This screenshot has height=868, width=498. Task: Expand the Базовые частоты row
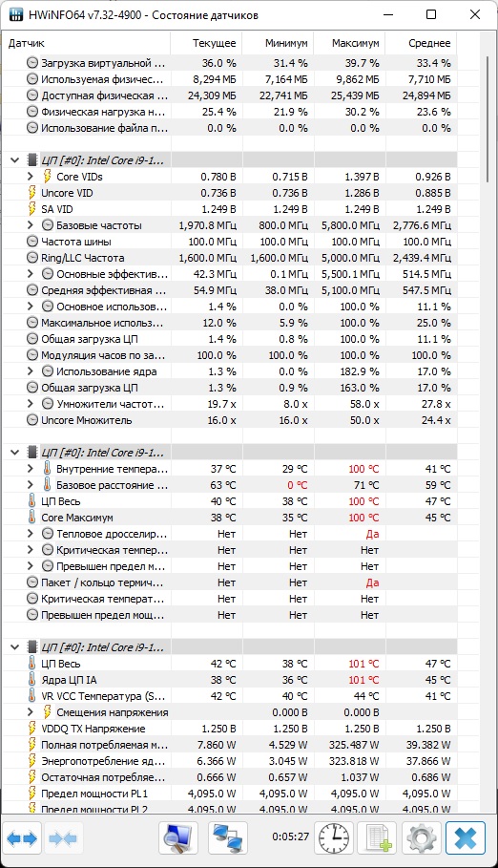tap(31, 225)
